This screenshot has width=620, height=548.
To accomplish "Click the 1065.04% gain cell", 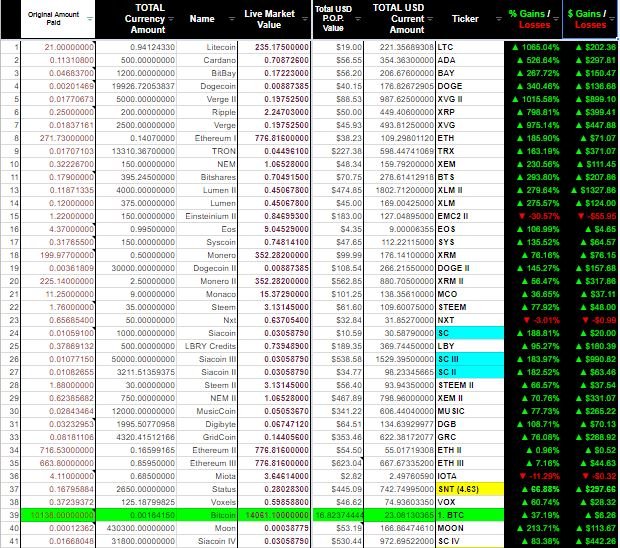I will coord(533,47).
